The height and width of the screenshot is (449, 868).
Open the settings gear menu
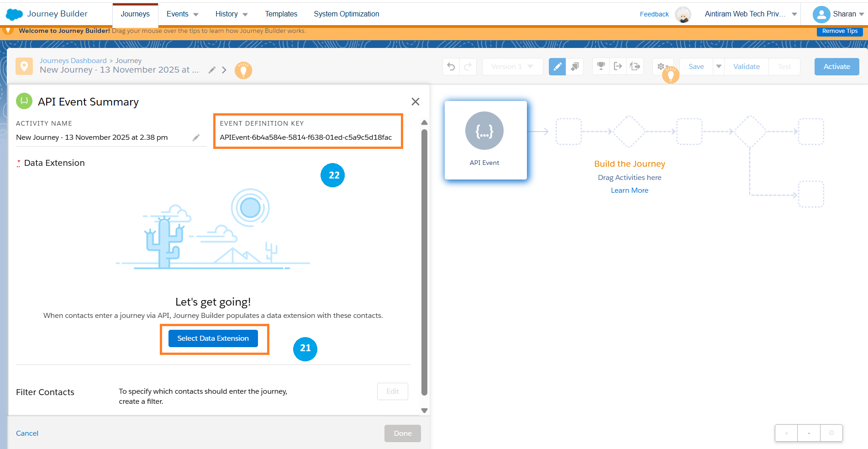tap(661, 67)
